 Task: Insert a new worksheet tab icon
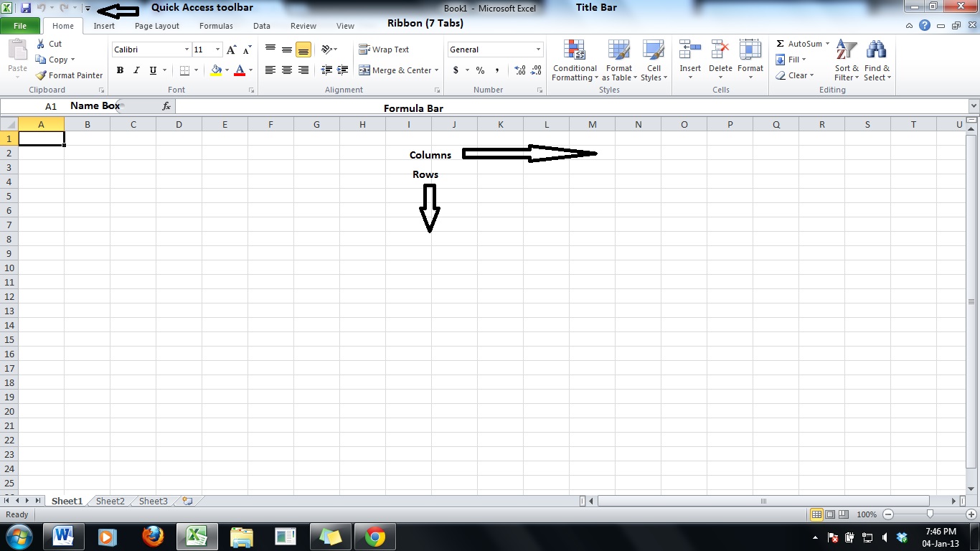tap(187, 501)
